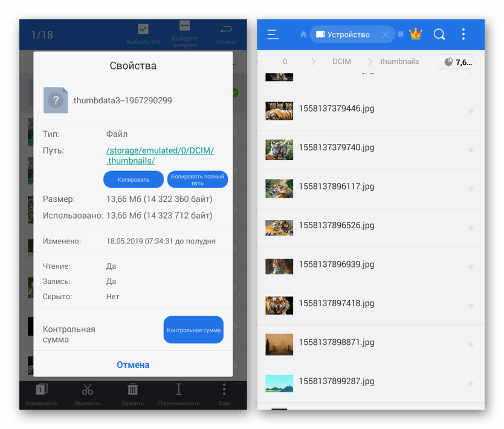The width and height of the screenshot is (504, 429).
Task: Tap the premium crown icon
Action: (x=415, y=34)
